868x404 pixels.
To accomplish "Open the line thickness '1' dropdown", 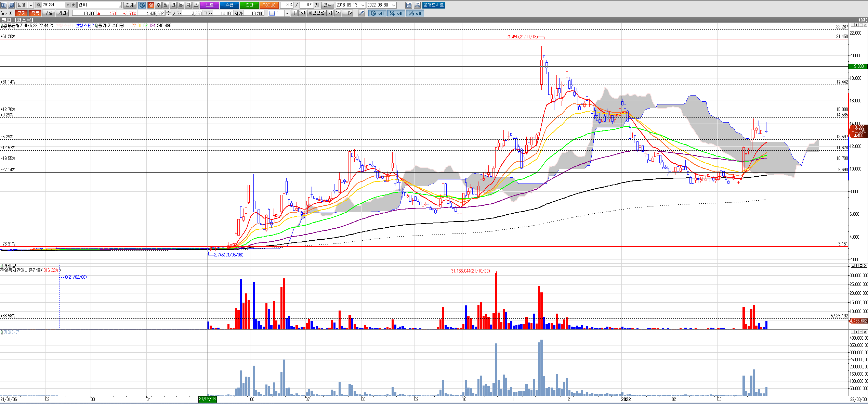I will (287, 13).
